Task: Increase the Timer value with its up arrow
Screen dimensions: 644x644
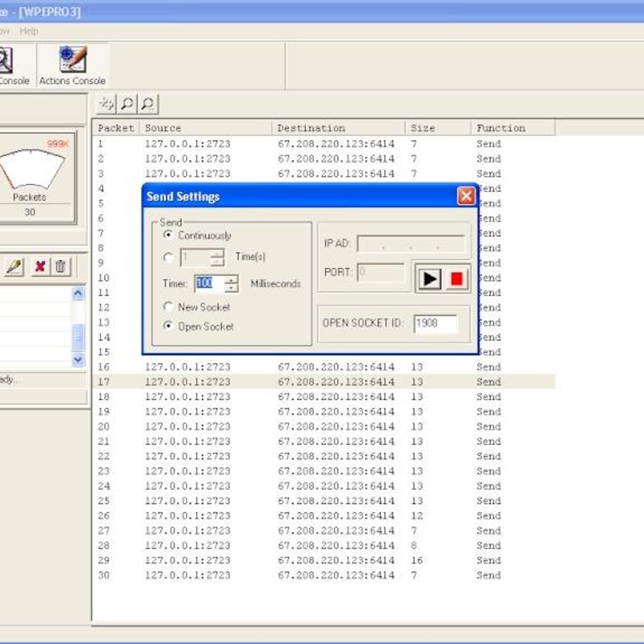Action: pos(231,281)
